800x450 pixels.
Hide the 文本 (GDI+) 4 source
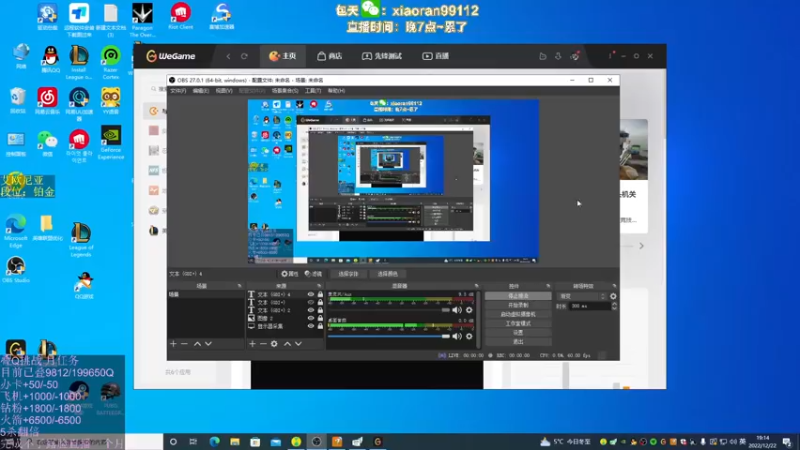click(x=311, y=294)
